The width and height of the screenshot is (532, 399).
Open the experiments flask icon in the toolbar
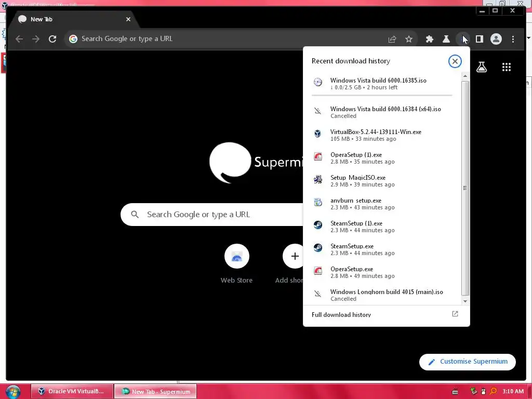(446, 39)
